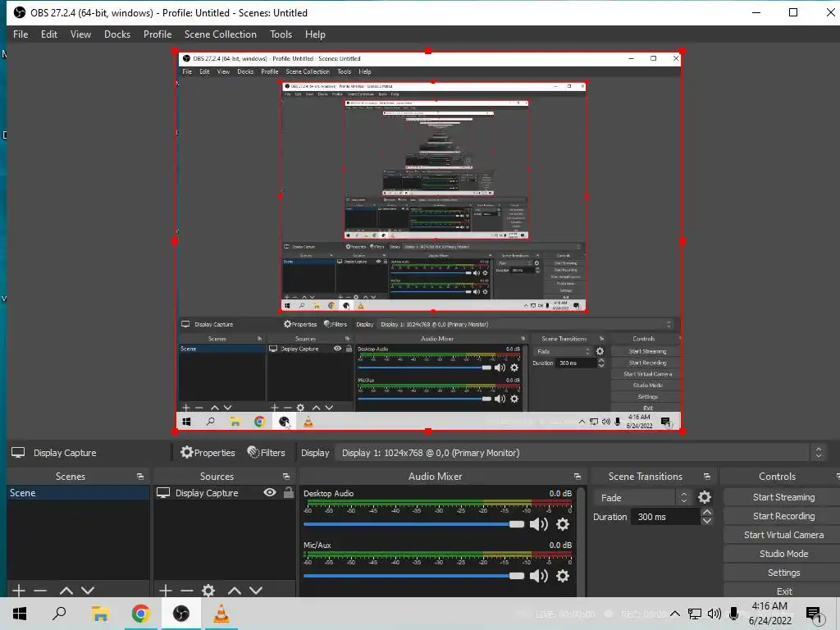
Task: Toggle the lock on Display Capture source
Action: [x=289, y=492]
